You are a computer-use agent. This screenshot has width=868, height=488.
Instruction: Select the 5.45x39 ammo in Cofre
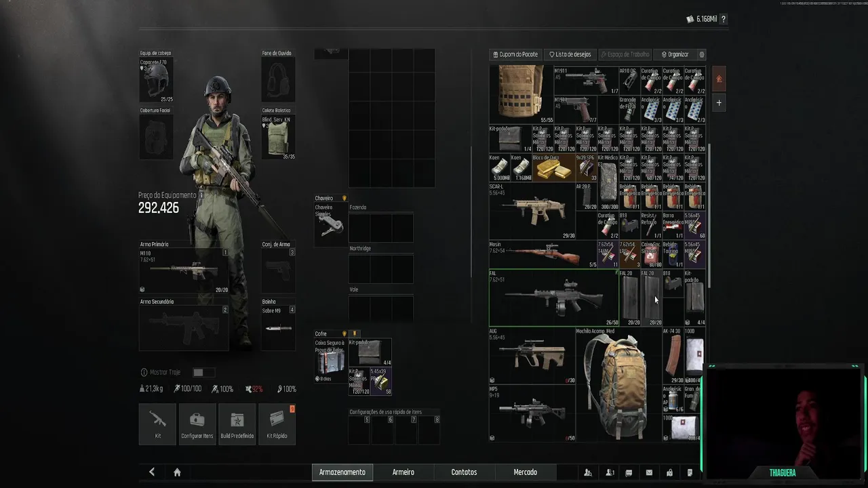(x=380, y=382)
